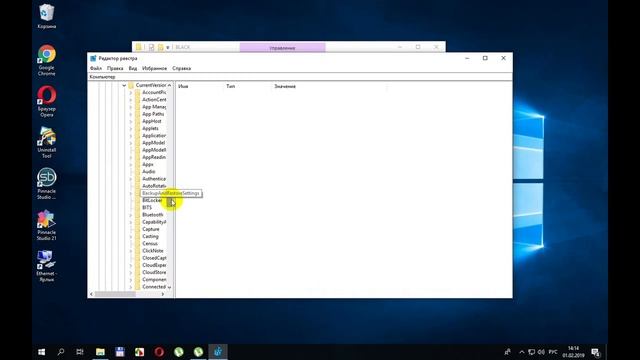640x360 pixels.
Task: Select the BitLocker registry key
Action: pyautogui.click(x=152, y=200)
